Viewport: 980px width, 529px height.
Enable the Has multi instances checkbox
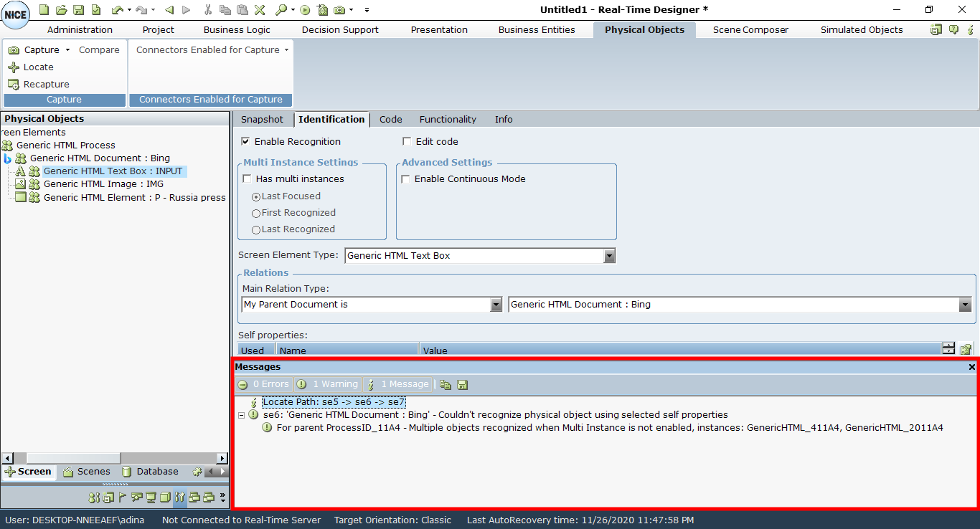(248, 178)
